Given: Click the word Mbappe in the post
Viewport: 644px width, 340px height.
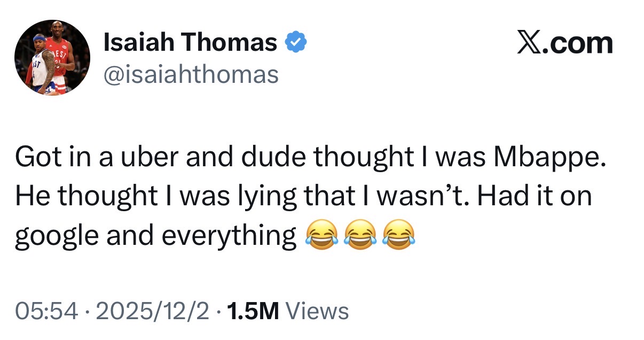Looking at the screenshot, I should pyautogui.click(x=550, y=156).
